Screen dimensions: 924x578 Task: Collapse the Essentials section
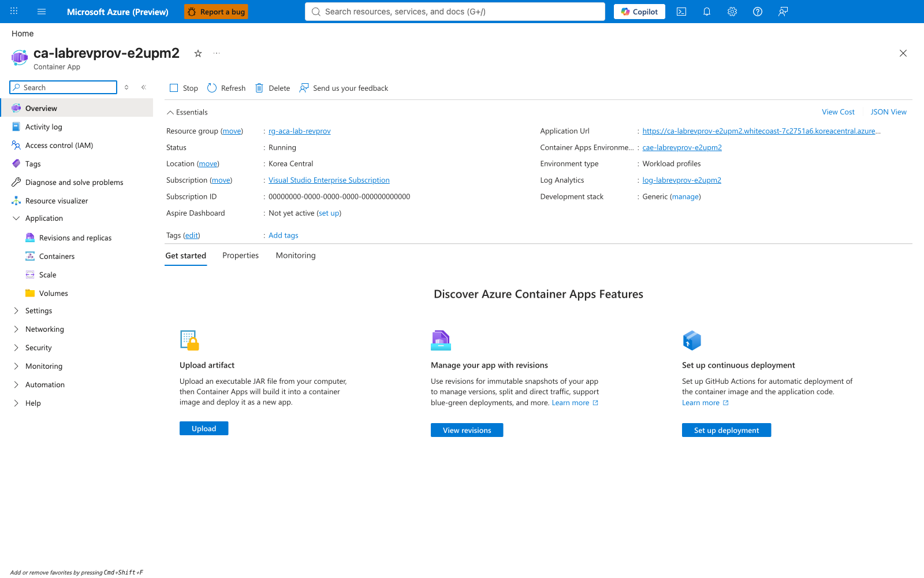[x=187, y=112]
